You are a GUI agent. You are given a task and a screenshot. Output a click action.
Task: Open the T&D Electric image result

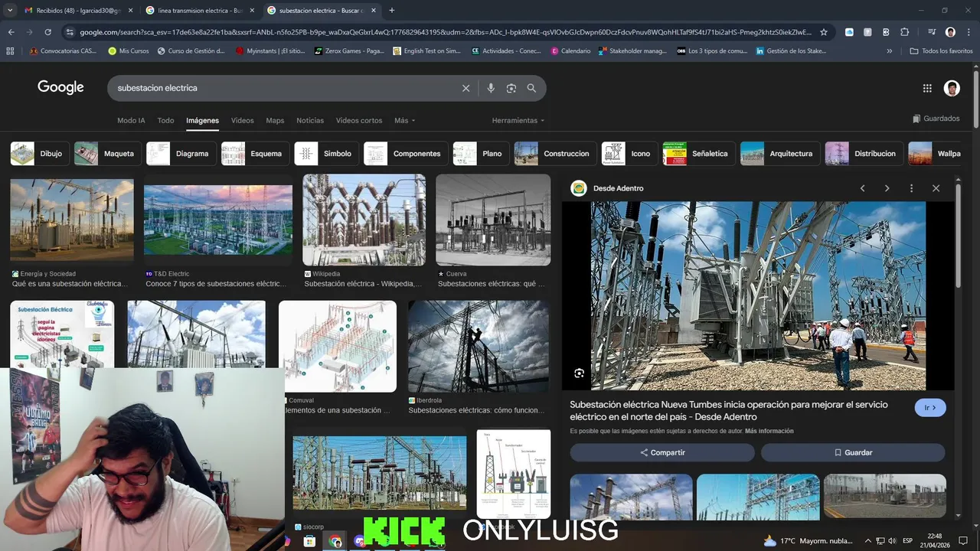point(218,220)
